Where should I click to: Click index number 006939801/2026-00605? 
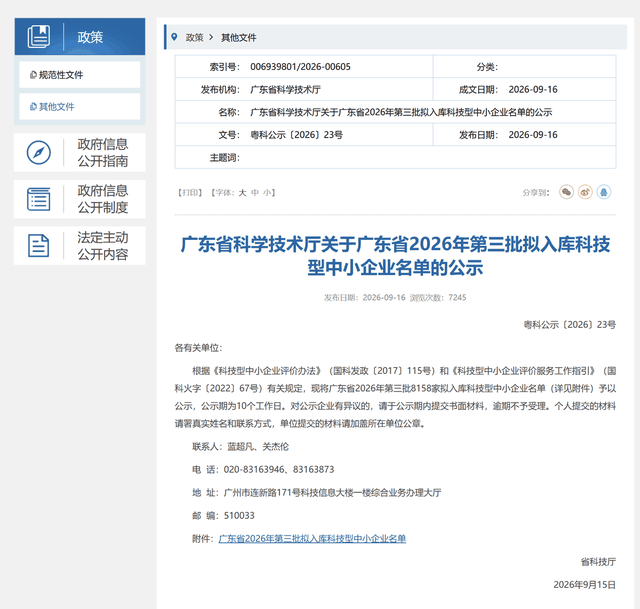coord(300,67)
